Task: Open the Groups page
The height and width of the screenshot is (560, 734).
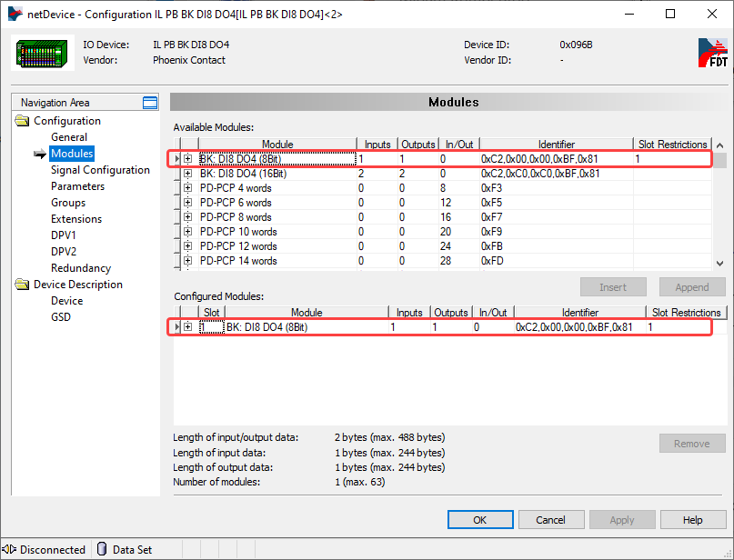Action: [x=68, y=203]
